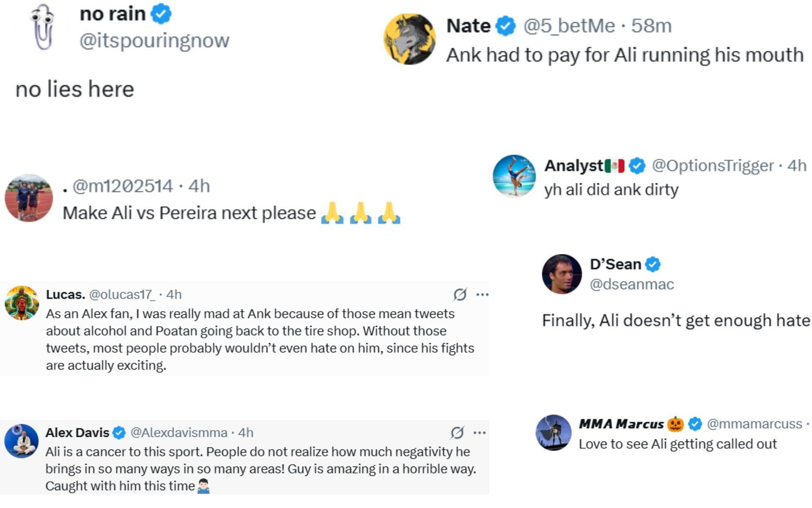This screenshot has height=508, width=812.
Task: Open Nate's profile picture
Action: 409,39
